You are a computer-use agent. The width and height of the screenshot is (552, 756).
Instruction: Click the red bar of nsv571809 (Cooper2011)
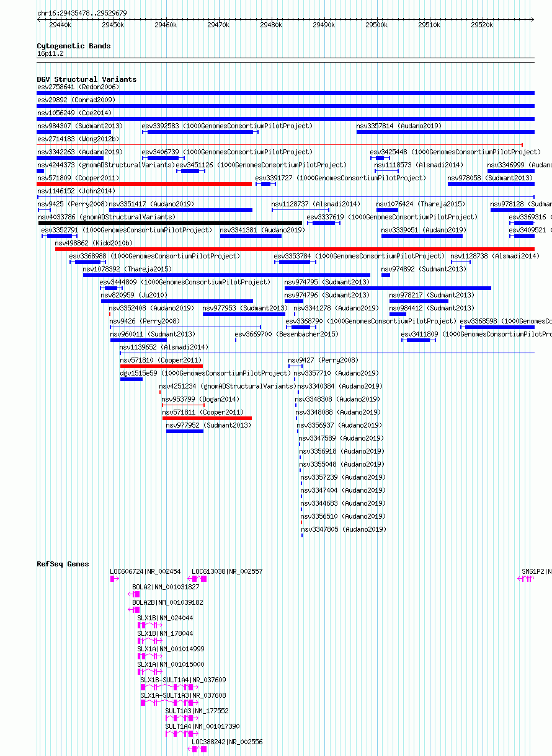click(x=144, y=183)
